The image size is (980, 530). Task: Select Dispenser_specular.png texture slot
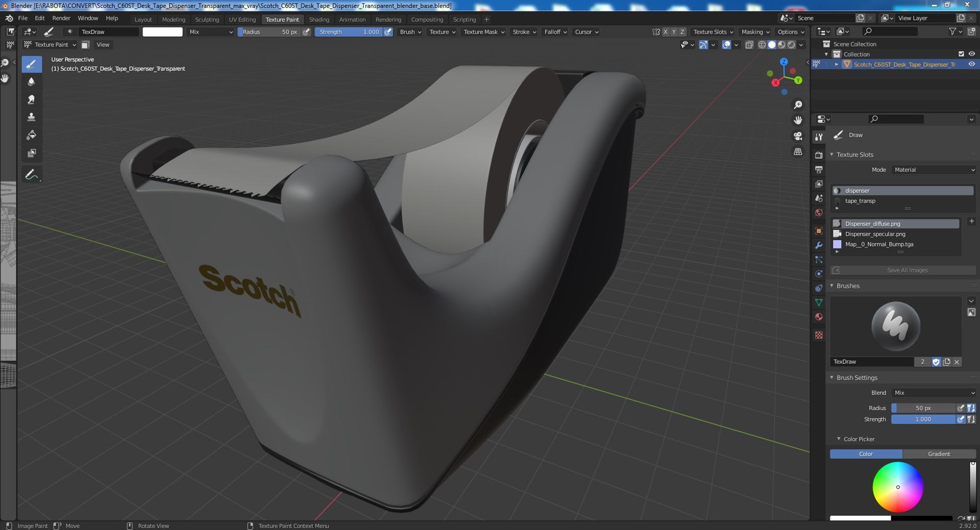[896, 234]
